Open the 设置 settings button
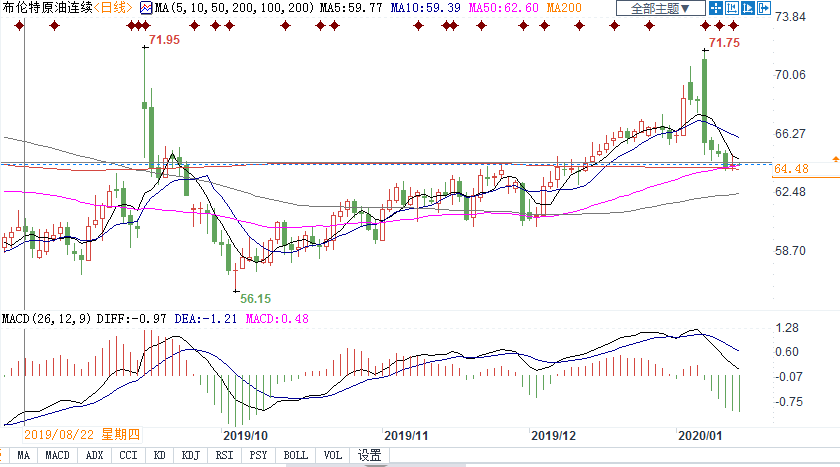This screenshot has height=467, width=840. [369, 455]
